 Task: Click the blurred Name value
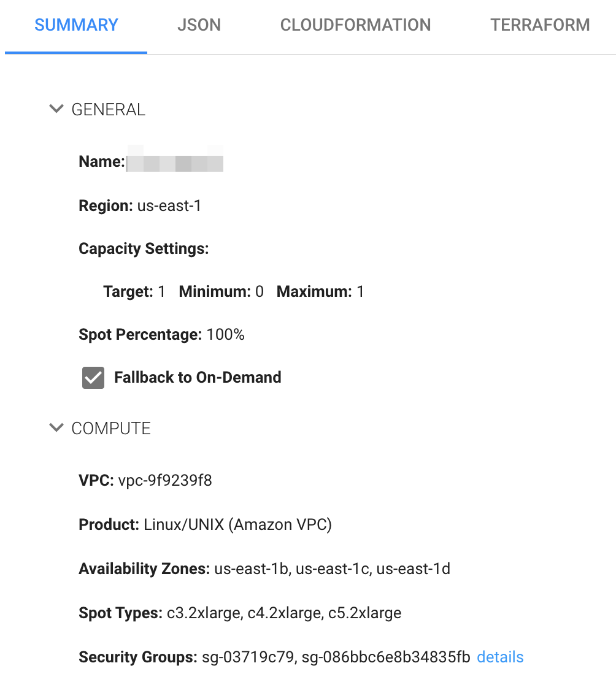click(x=174, y=163)
